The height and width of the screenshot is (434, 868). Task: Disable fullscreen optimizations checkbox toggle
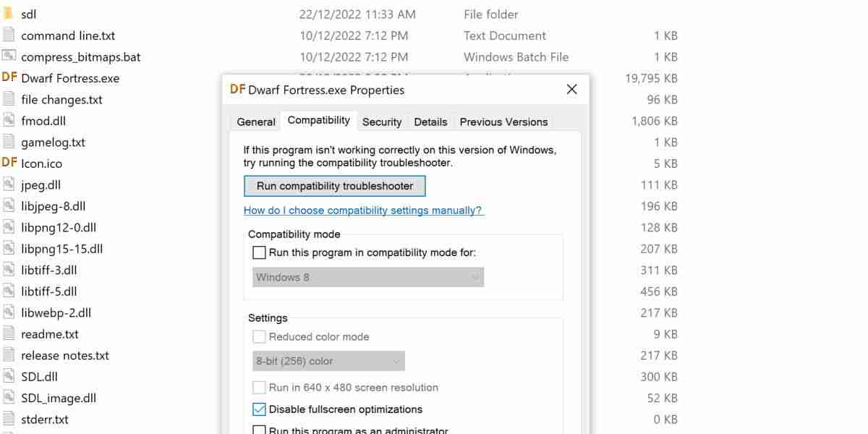coord(258,409)
